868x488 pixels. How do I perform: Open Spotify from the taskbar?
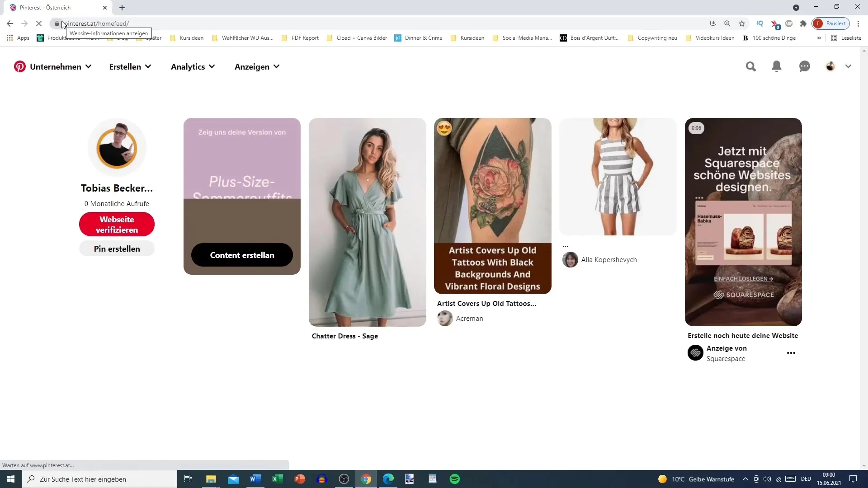pos(455,479)
